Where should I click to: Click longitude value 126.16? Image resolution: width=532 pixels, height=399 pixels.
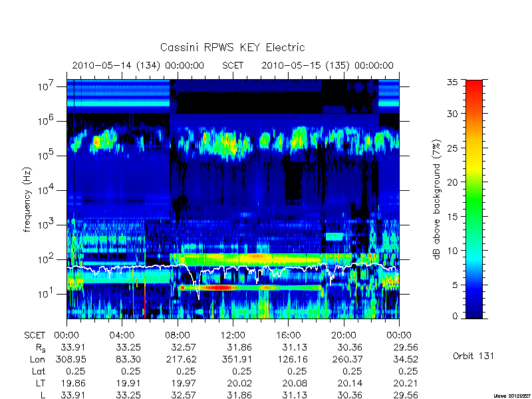point(292,359)
